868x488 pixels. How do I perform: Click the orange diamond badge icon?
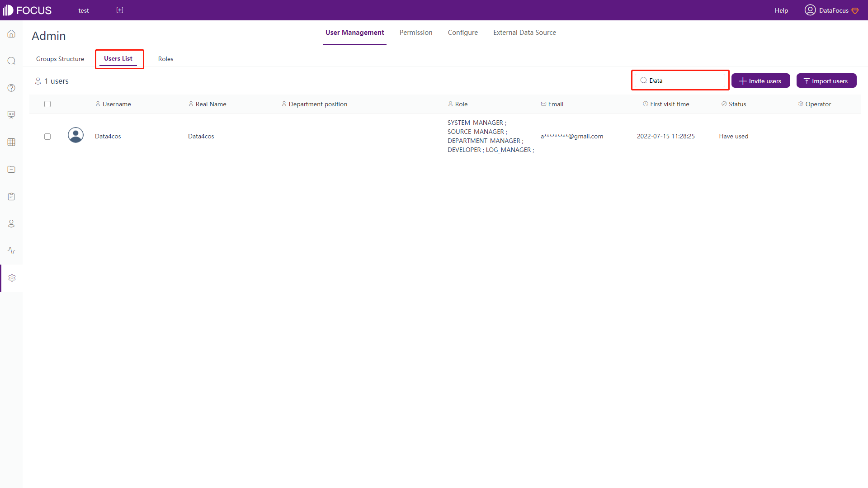coord(855,10)
